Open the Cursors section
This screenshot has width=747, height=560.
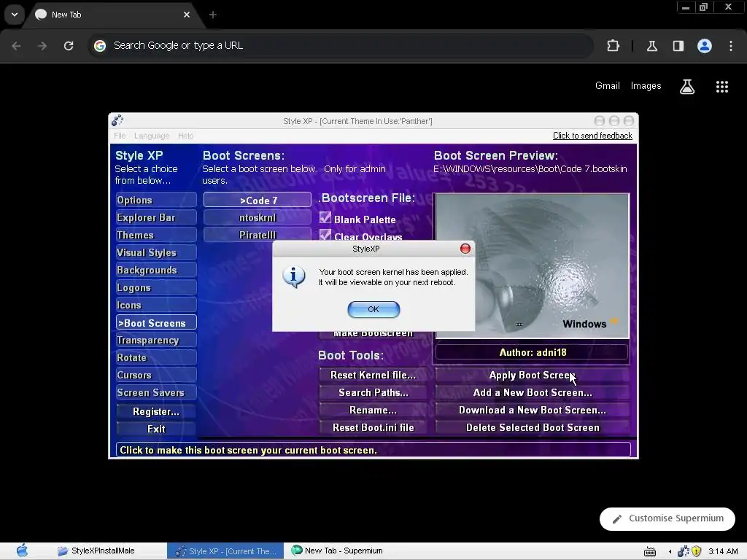tap(156, 376)
